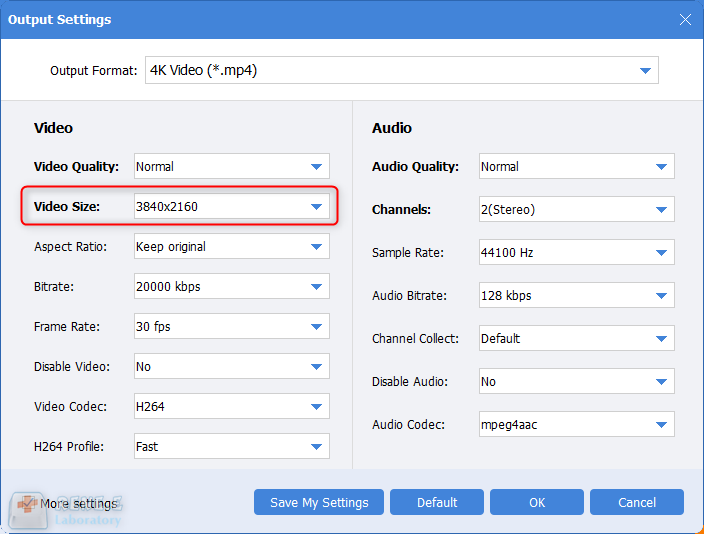Open the Bitrate 20000 kbps dropdown
The image size is (704, 534).
click(232, 286)
